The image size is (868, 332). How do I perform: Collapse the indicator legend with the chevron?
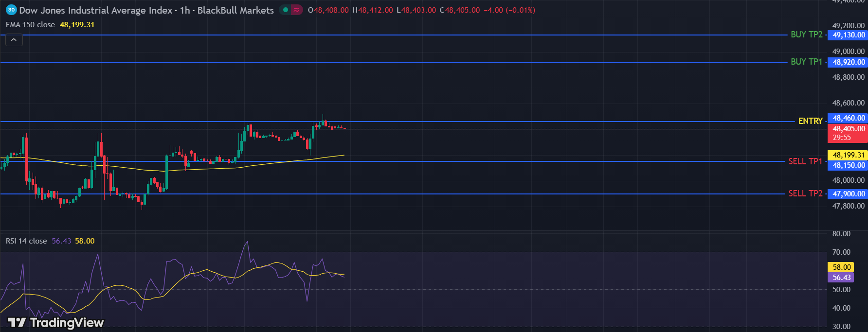[x=14, y=40]
